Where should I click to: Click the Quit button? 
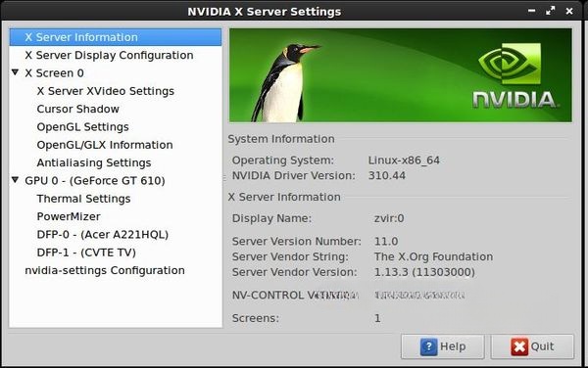click(532, 346)
